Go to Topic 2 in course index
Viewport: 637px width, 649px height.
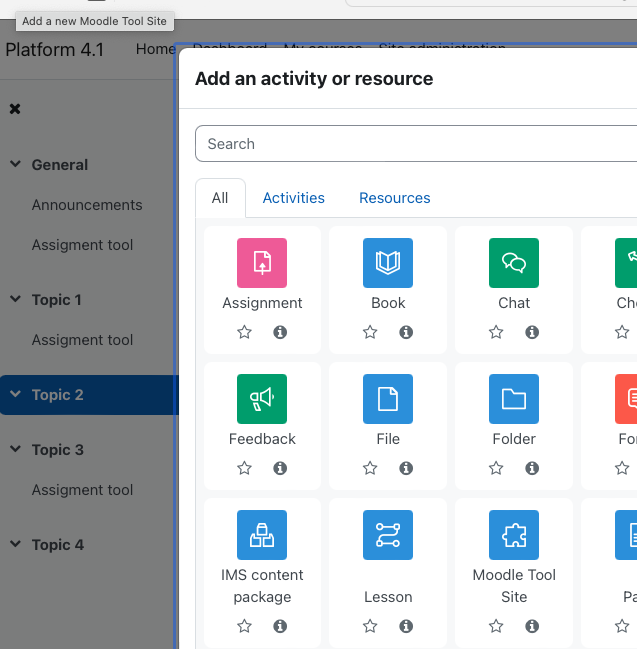58,395
